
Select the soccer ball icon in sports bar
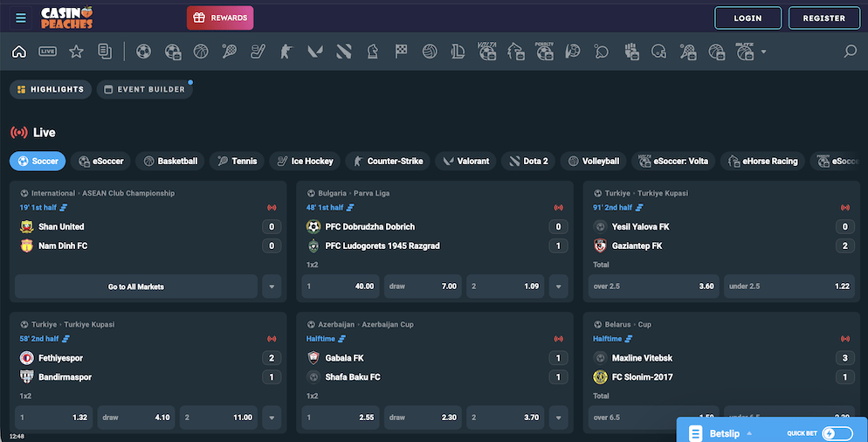144,52
